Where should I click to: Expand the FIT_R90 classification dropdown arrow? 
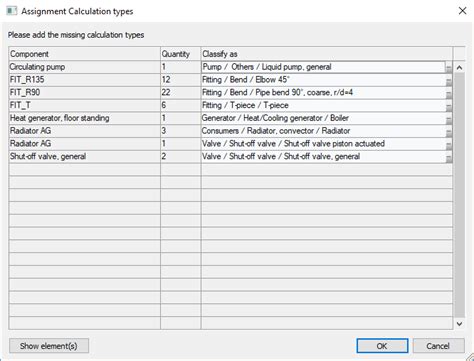[449, 93]
